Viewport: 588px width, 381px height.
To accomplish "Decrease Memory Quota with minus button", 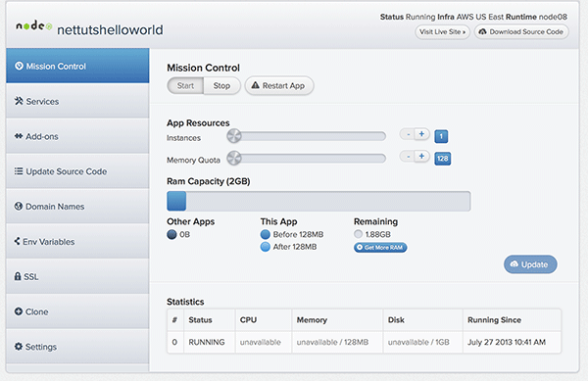I will (408, 157).
